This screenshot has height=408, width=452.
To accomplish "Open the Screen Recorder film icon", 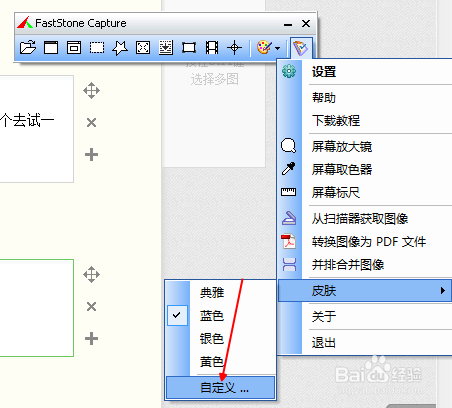I will [212, 48].
